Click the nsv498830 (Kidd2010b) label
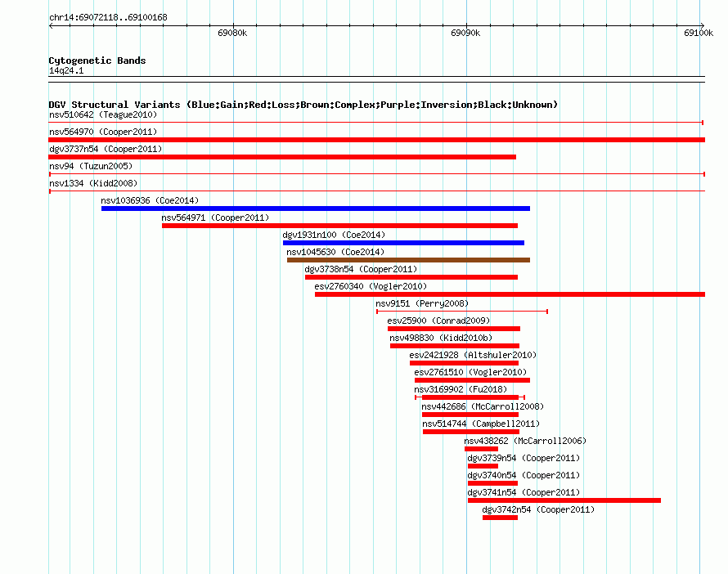The height and width of the screenshot is (574, 728). click(x=441, y=338)
